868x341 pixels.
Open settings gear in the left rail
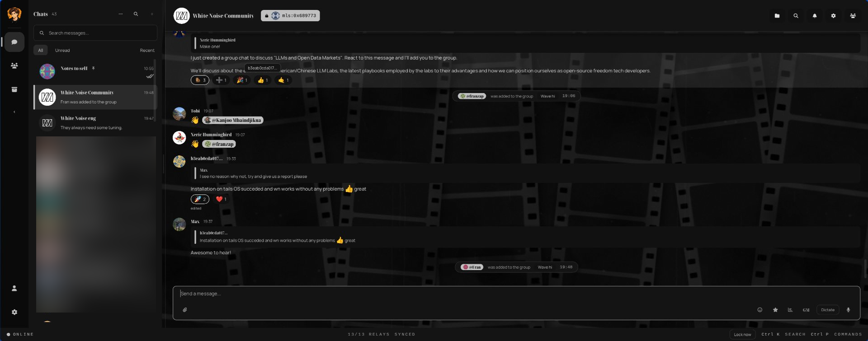(14, 312)
